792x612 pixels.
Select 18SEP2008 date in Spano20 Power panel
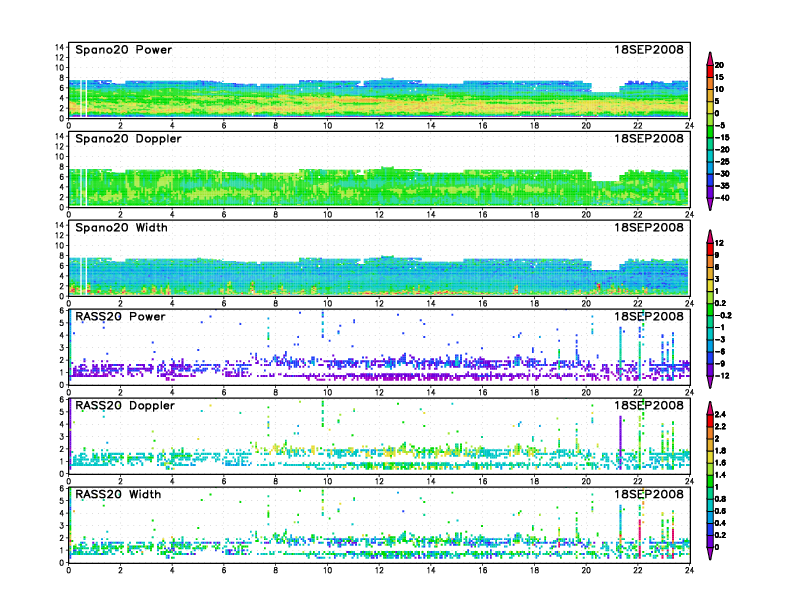649,50
